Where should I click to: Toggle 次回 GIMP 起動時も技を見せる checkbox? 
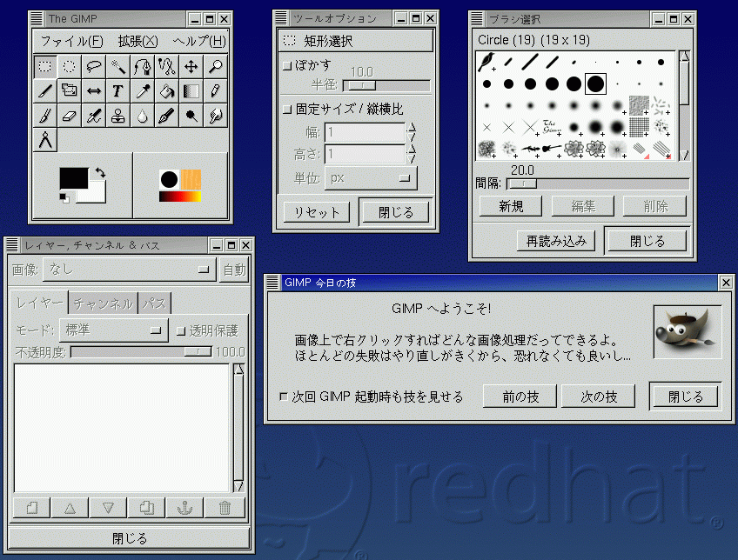point(284,397)
